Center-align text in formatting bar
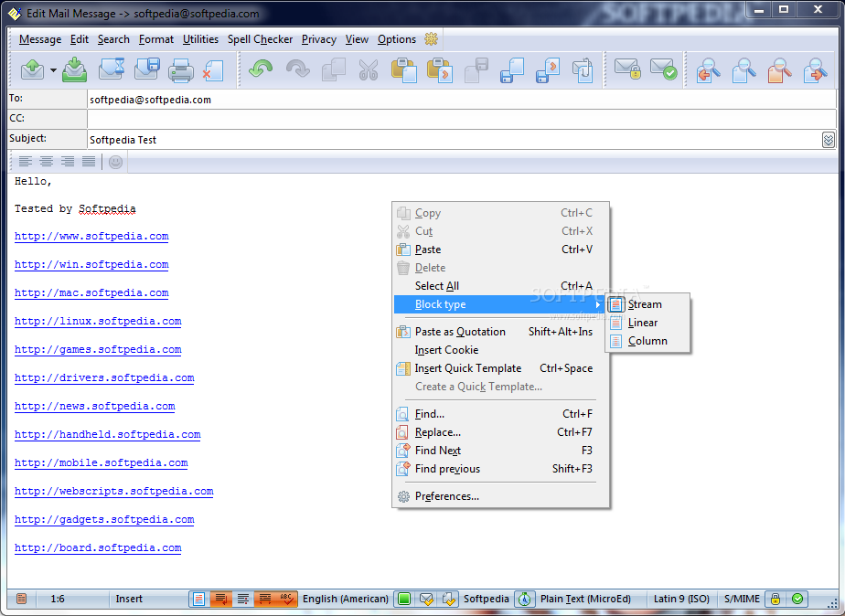This screenshot has width=845, height=616. click(47, 162)
